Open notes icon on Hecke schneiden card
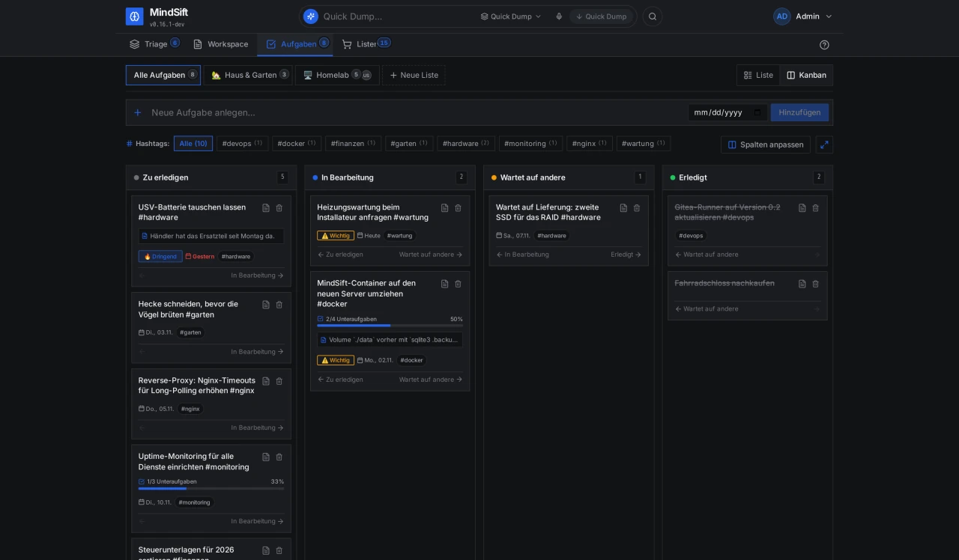 [x=266, y=305]
